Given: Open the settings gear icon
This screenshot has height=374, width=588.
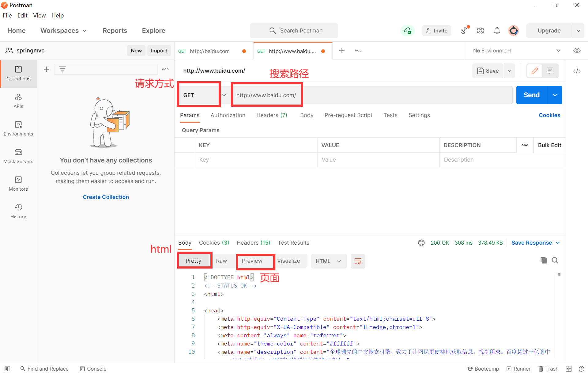Looking at the screenshot, I should (x=481, y=31).
